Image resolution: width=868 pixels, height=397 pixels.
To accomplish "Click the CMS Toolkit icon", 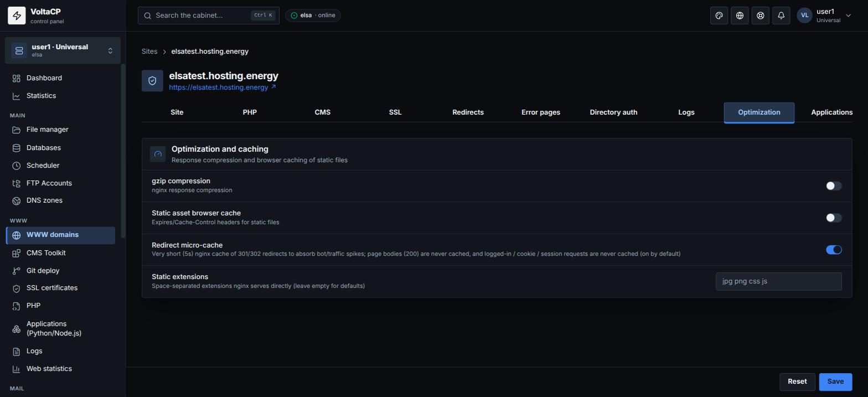I will (x=17, y=254).
